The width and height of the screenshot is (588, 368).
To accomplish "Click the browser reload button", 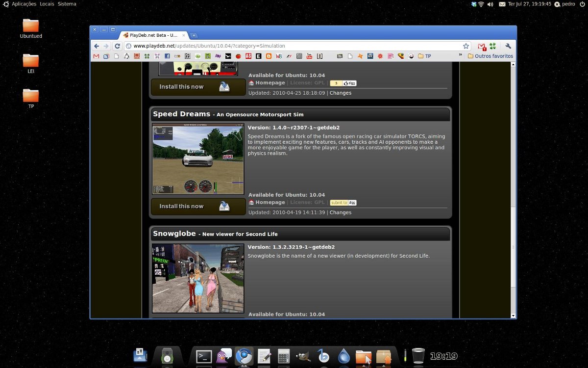I will coord(117,46).
